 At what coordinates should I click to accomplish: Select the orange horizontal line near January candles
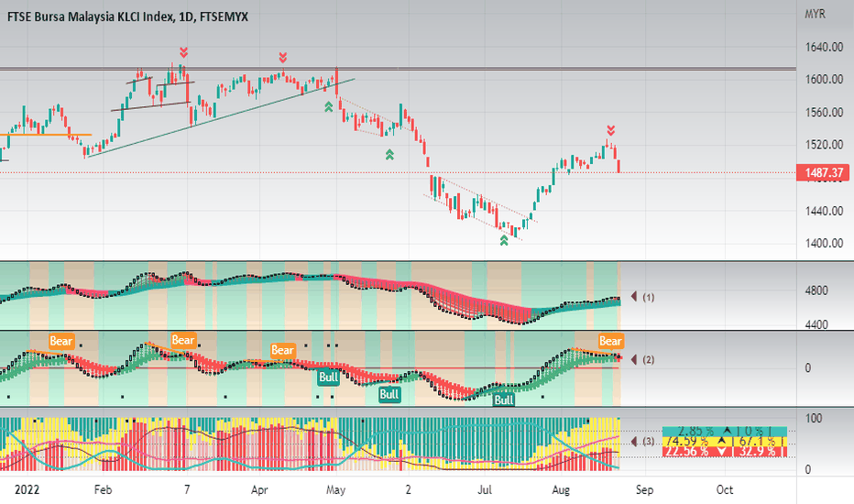[x=46, y=135]
